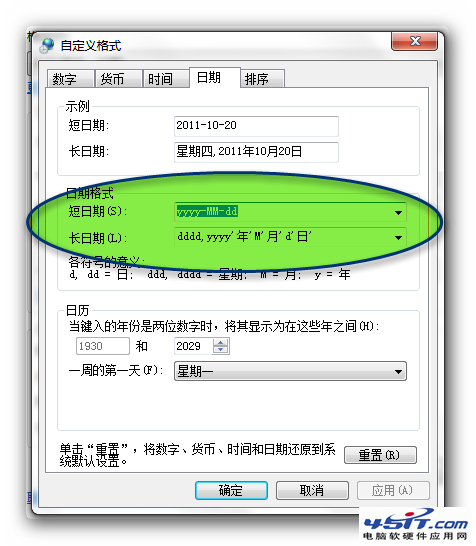Switch to the 数字 tab

(x=71, y=79)
